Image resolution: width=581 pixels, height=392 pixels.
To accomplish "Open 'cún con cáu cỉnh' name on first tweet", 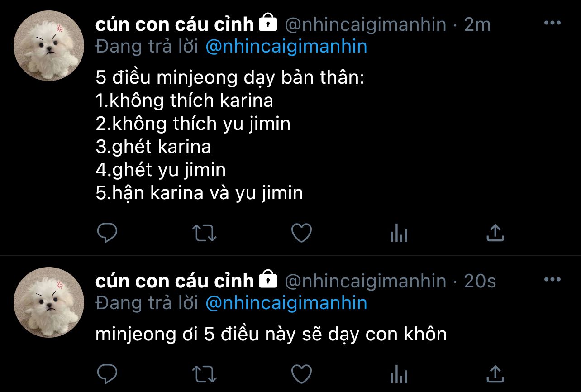I will click(x=175, y=24).
